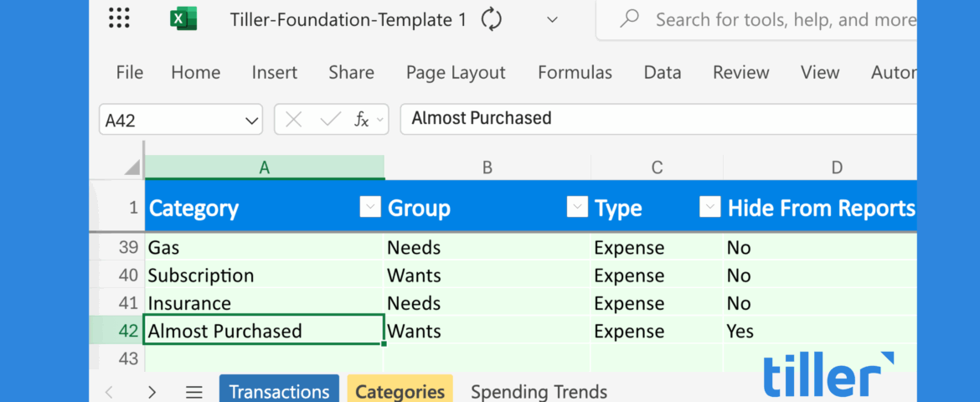Image resolution: width=980 pixels, height=402 pixels.
Task: Click the Insurance category cell
Action: click(x=265, y=303)
